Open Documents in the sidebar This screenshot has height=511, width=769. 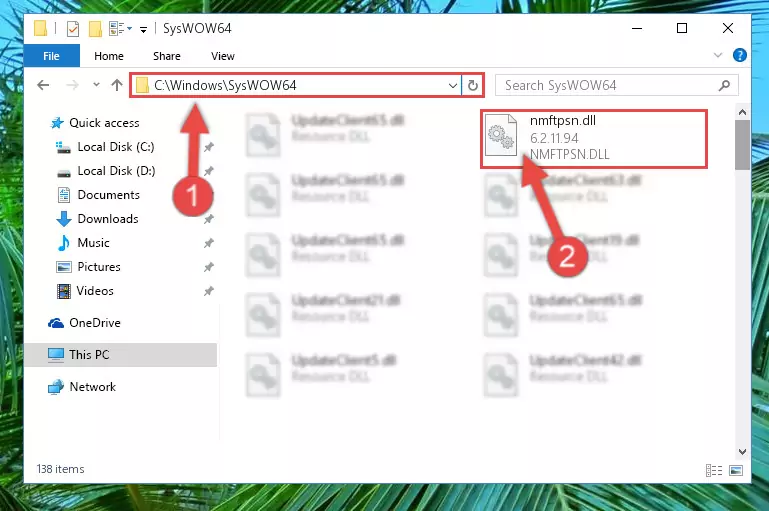108,195
